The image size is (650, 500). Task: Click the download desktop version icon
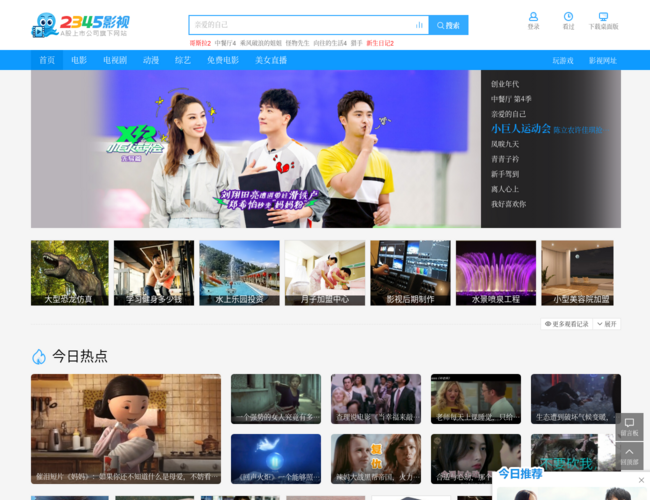[x=603, y=17]
